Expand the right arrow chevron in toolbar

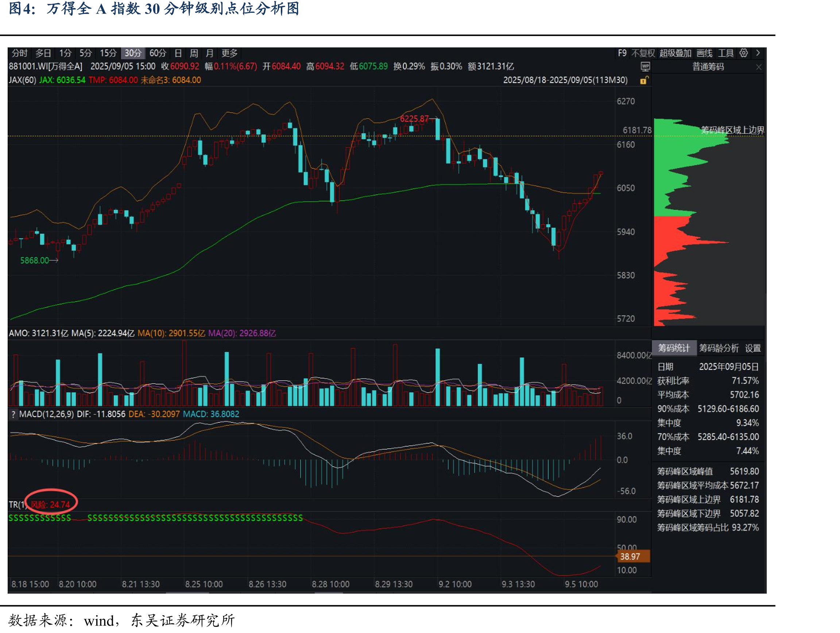tap(758, 53)
